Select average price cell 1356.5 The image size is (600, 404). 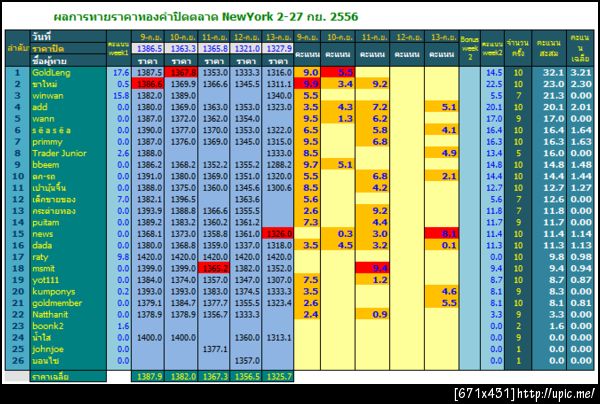[x=246, y=376]
